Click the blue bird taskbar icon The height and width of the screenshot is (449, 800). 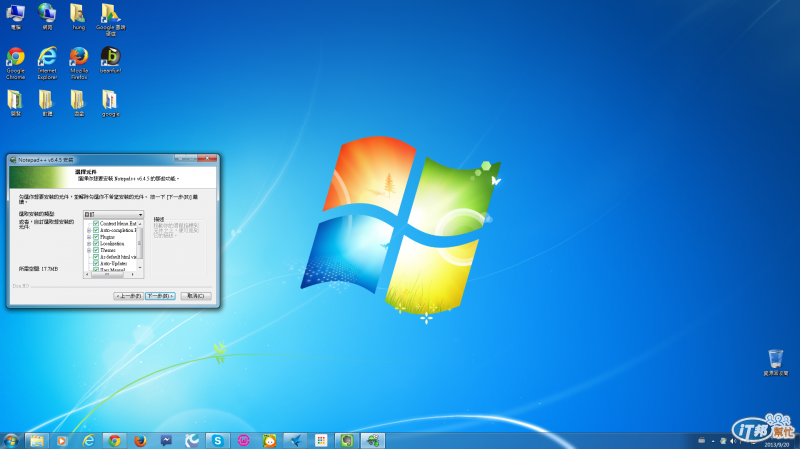(295, 440)
